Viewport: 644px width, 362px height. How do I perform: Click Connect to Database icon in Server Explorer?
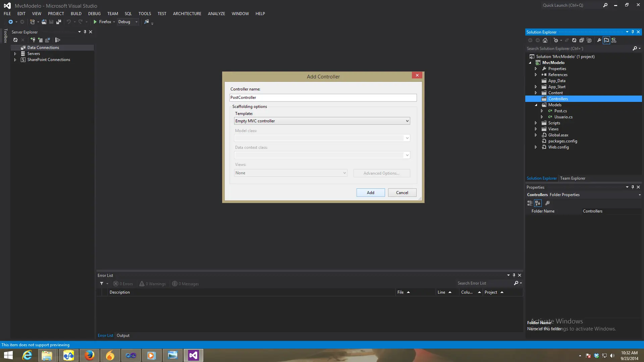point(33,40)
